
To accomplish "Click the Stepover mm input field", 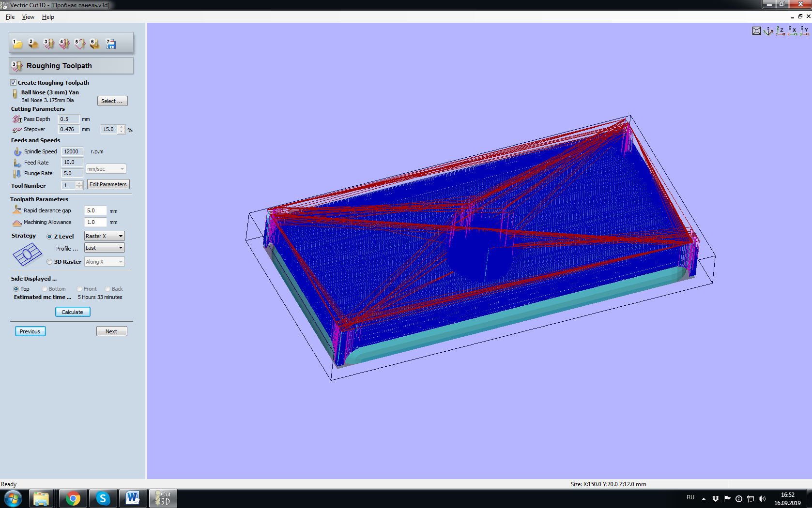I will (69, 130).
